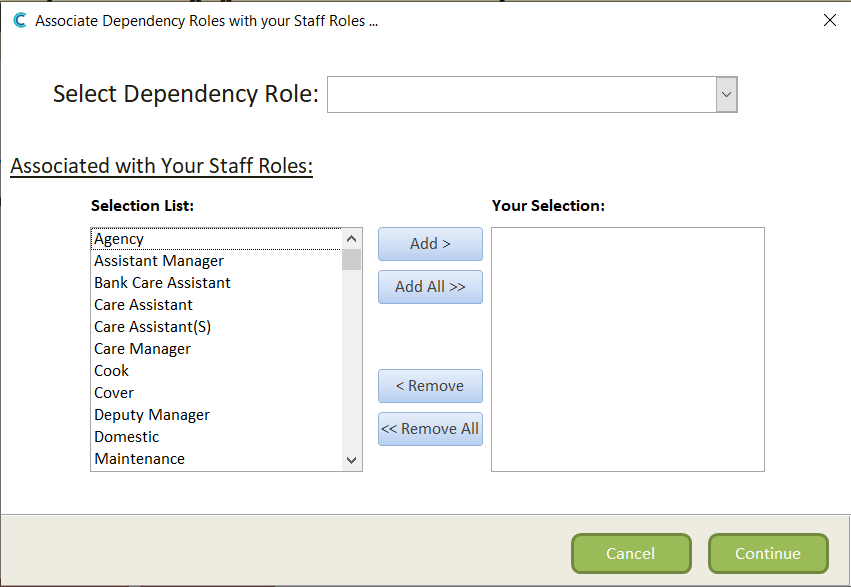
Task: Select Maintenance in the list
Action: tap(139, 459)
